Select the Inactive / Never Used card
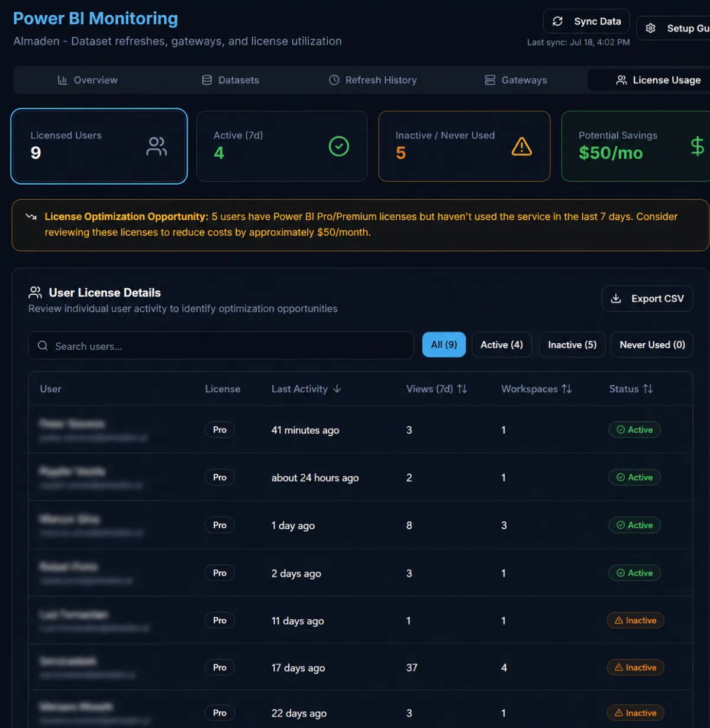Image resolution: width=710 pixels, height=728 pixels. (464, 146)
